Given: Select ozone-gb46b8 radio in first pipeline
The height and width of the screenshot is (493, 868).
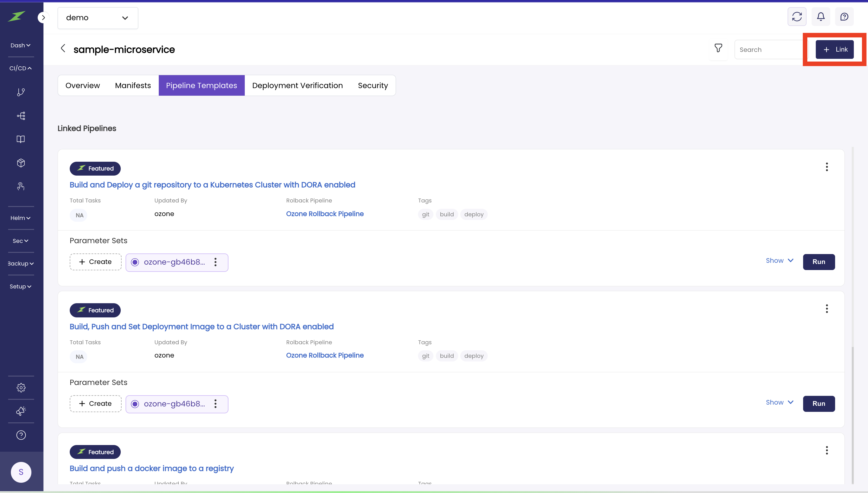Looking at the screenshot, I should click(135, 262).
